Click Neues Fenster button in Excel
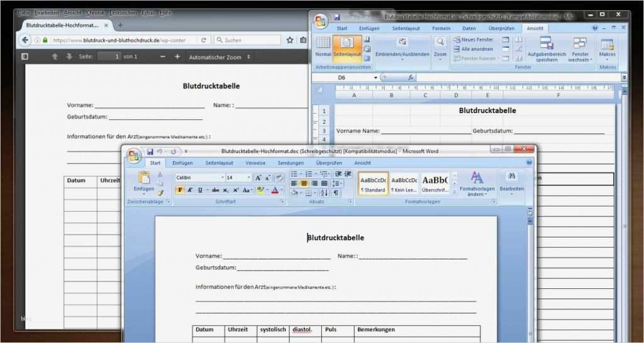The image size is (644, 343). click(473, 40)
